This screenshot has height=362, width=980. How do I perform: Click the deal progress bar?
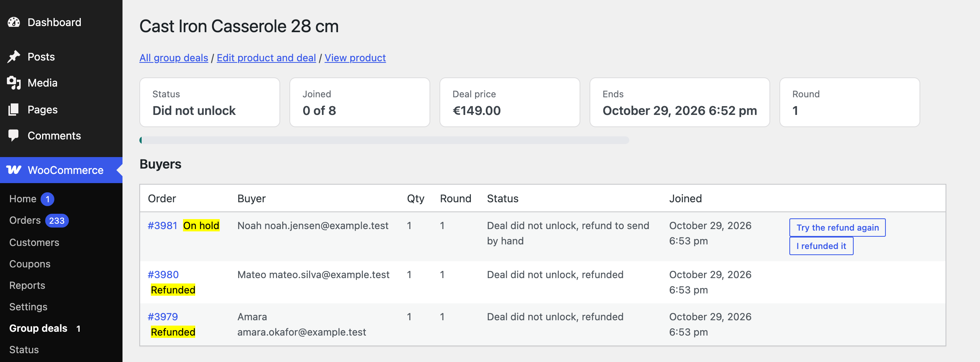point(384,140)
